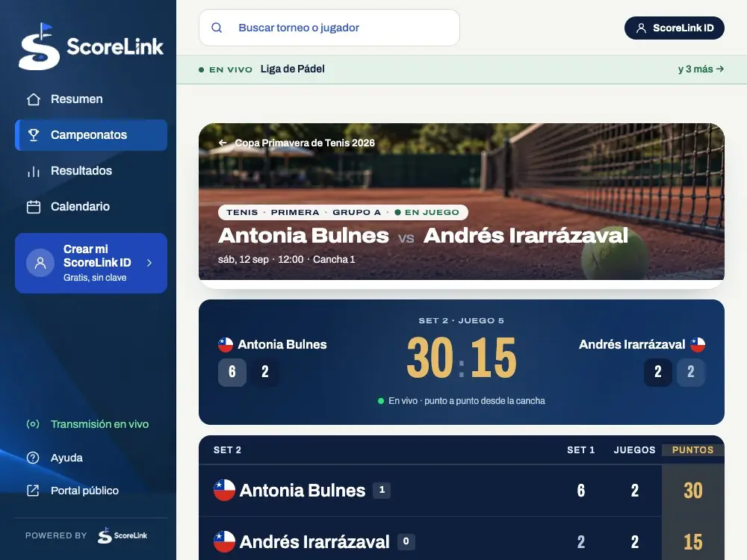Click 'En vivo · punto a punto desde la cancha'
The image size is (747, 560).
tap(461, 401)
